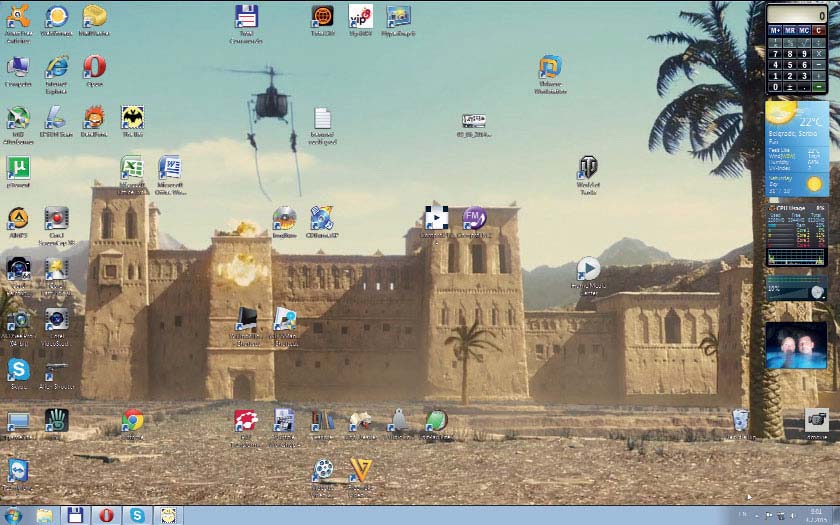Switch to Total Commander in the taskbar
840x525 pixels.
(75, 515)
